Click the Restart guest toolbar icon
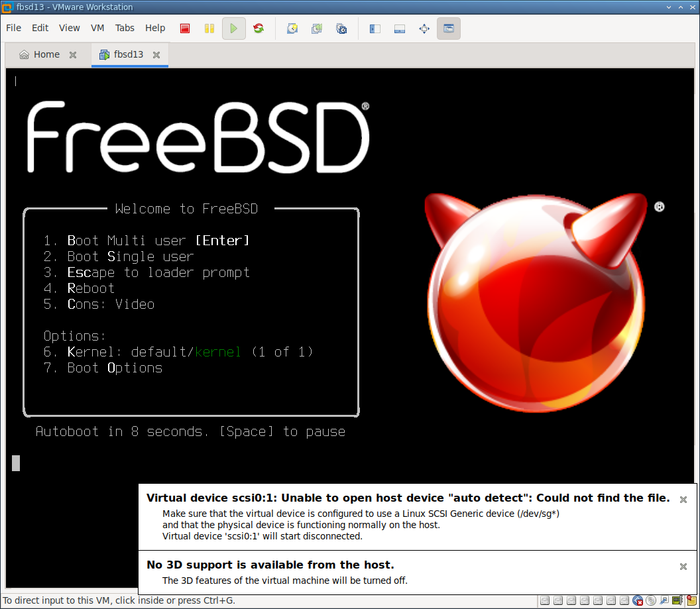Screen dimensions: 700x609 pyautogui.click(x=259, y=28)
